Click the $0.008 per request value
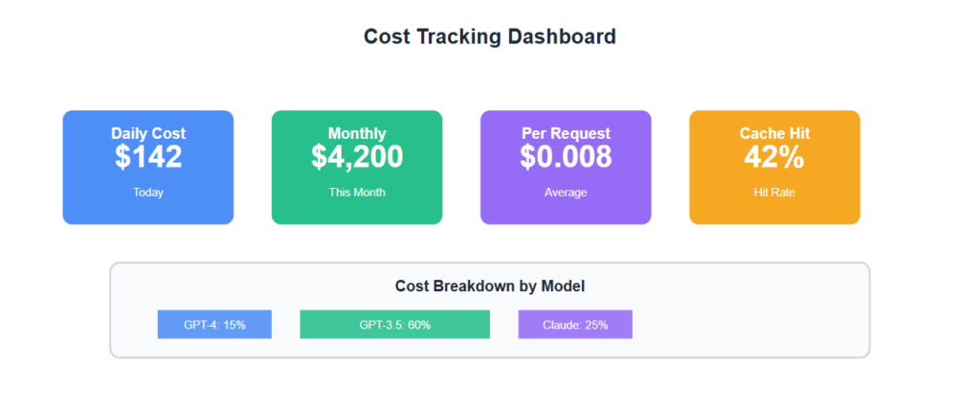 [566, 157]
